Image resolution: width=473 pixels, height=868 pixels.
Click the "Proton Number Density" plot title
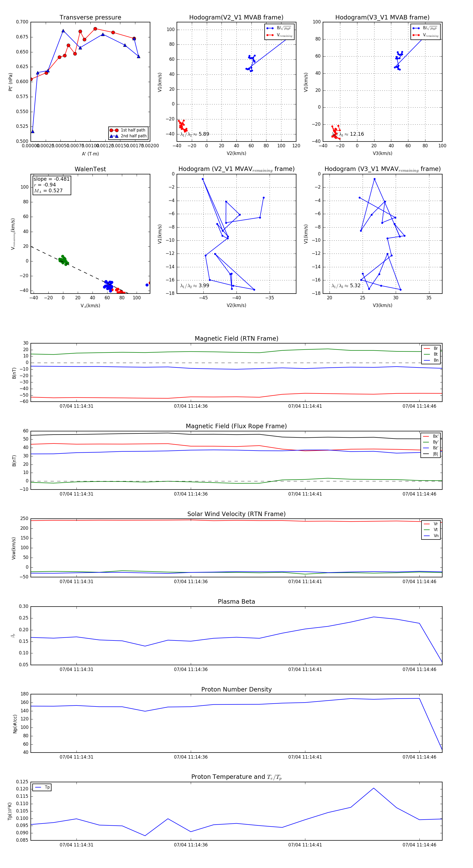tap(236, 689)
